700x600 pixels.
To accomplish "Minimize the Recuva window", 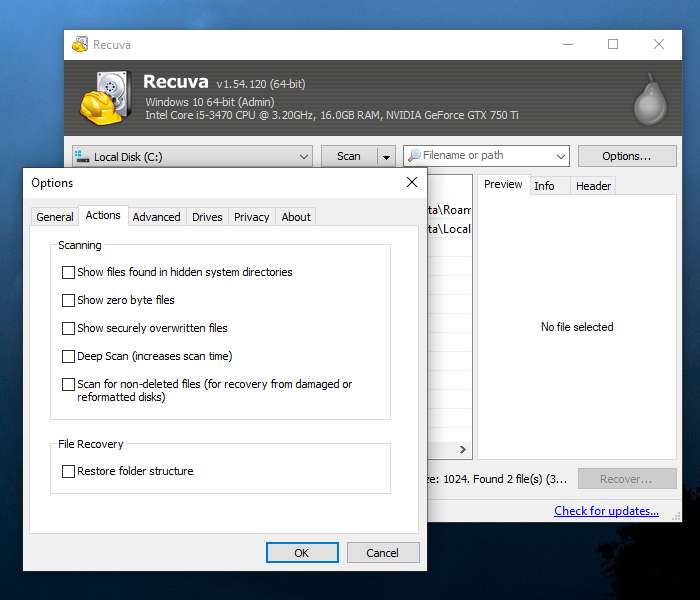I will coord(568,44).
